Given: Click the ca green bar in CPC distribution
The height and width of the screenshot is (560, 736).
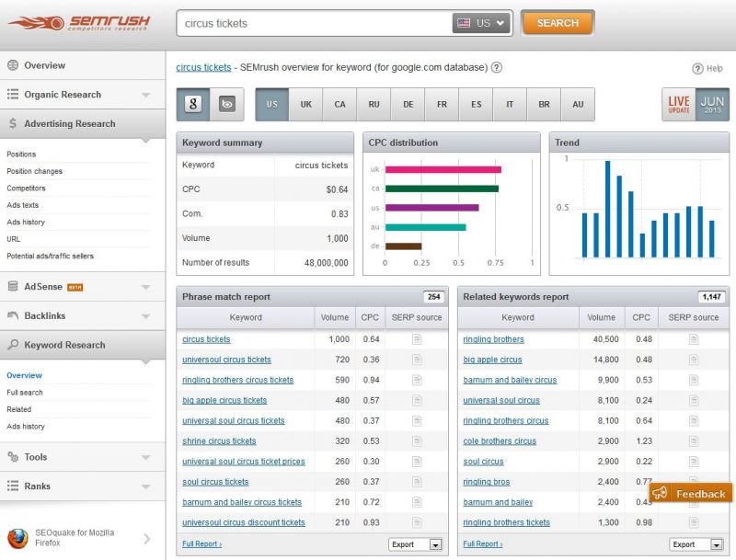Looking at the screenshot, I should pos(442,189).
